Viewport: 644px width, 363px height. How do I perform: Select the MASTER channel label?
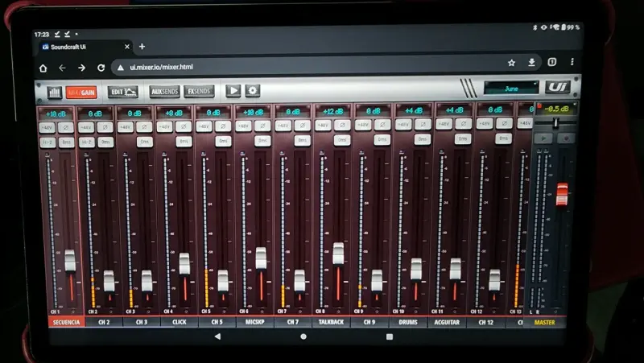[x=545, y=322]
